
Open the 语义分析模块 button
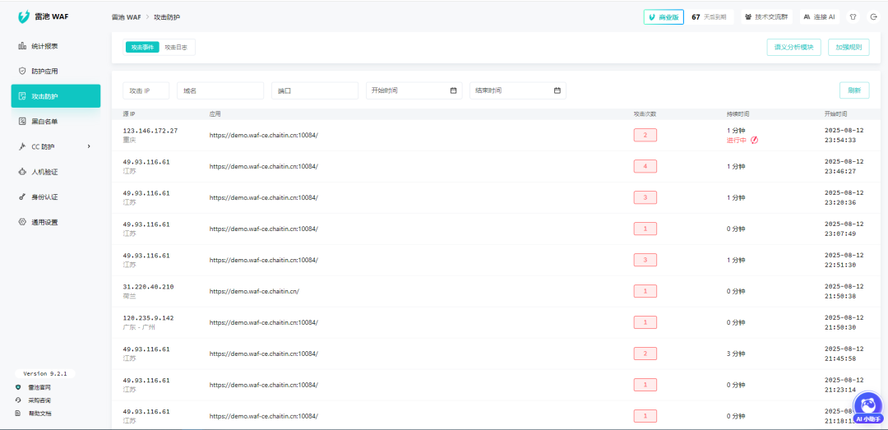point(793,47)
